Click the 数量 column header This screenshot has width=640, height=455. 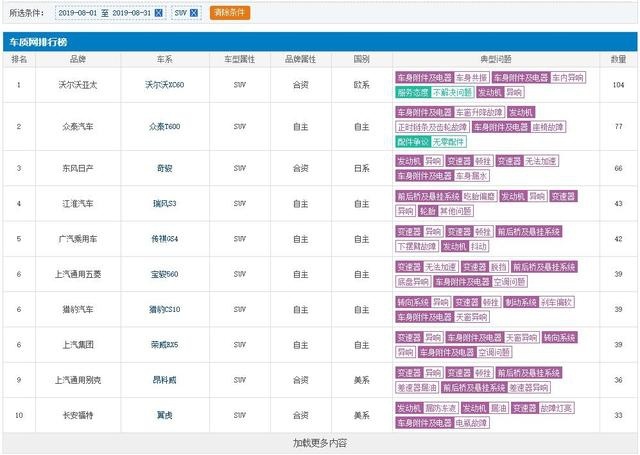point(618,59)
